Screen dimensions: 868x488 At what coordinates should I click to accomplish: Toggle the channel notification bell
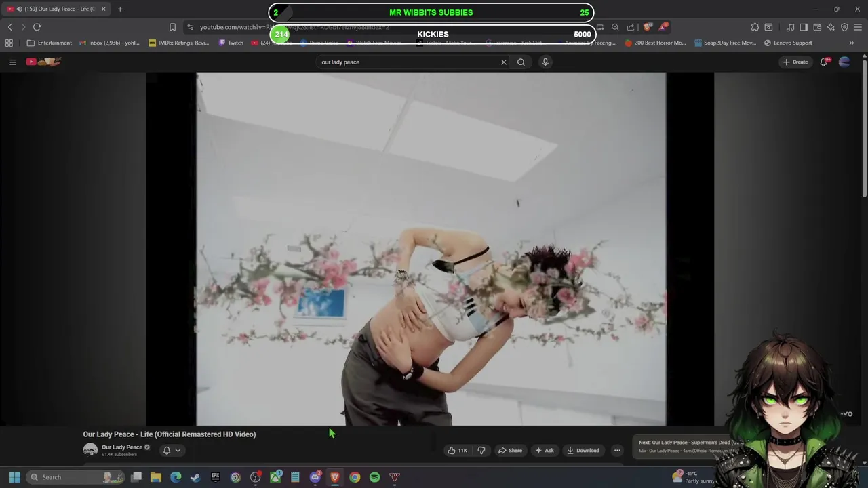(x=167, y=450)
